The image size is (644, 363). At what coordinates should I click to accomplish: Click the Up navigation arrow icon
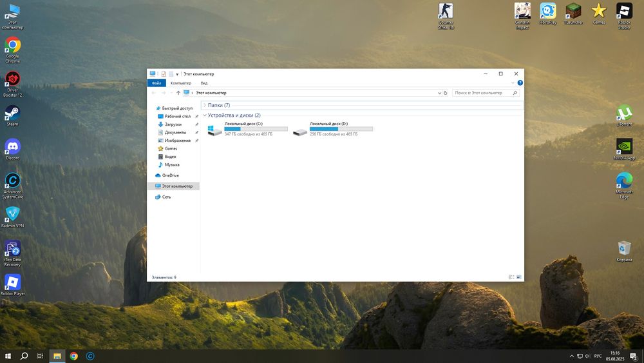tap(178, 93)
